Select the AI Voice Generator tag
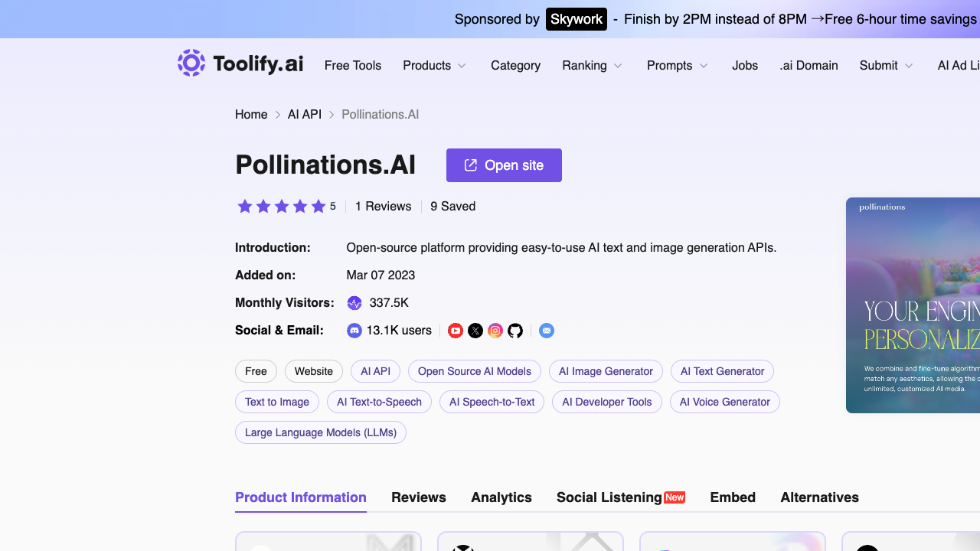The width and height of the screenshot is (980, 551). point(725,402)
